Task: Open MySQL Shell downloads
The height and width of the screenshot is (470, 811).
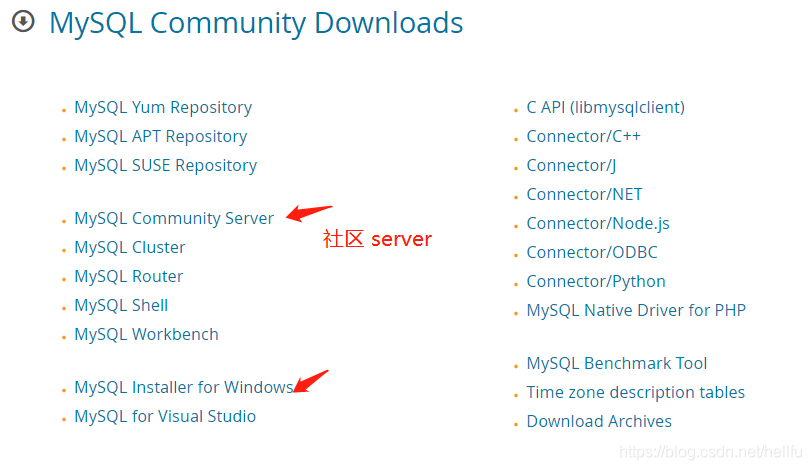Action: pos(121,305)
